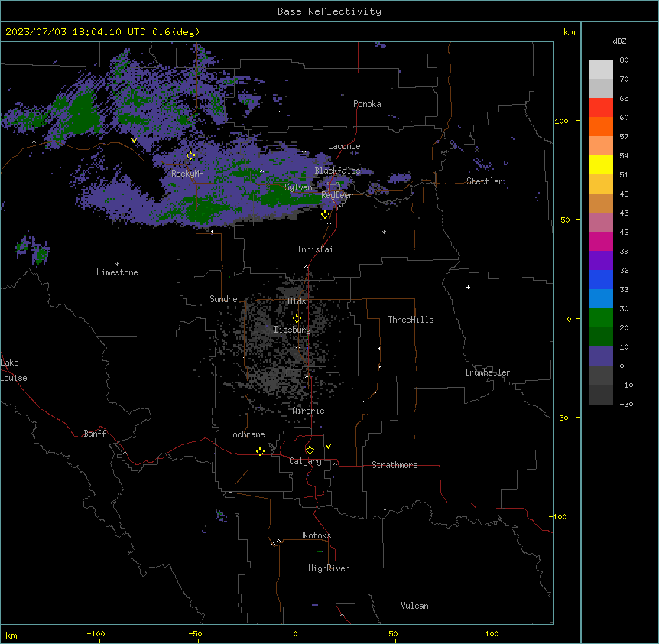This screenshot has width=659, height=644.
Task: Click the yellow diamond marker above Calgary
Action: (310, 450)
